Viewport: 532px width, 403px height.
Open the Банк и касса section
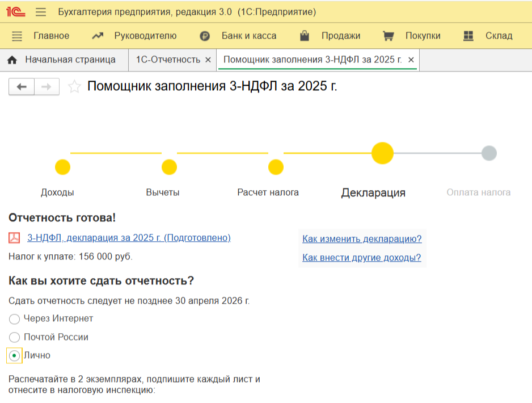[238, 36]
